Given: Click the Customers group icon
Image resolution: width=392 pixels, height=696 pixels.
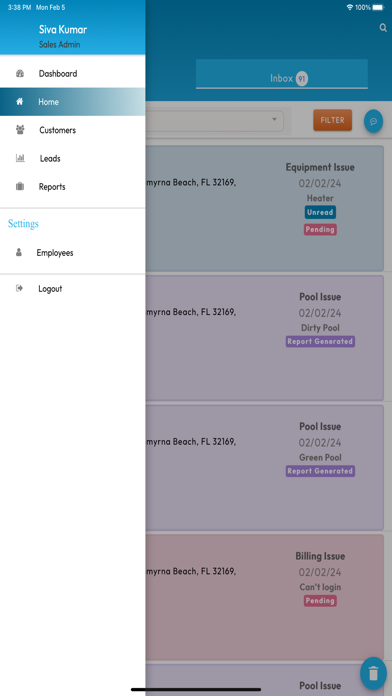Looking at the screenshot, I should [x=20, y=130].
